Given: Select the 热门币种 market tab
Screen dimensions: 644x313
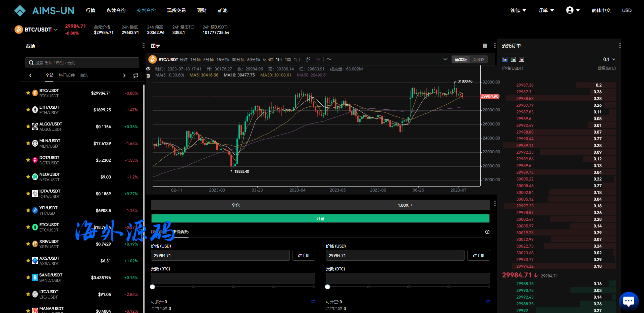Looking at the screenshot, I should pyautogui.click(x=66, y=75).
